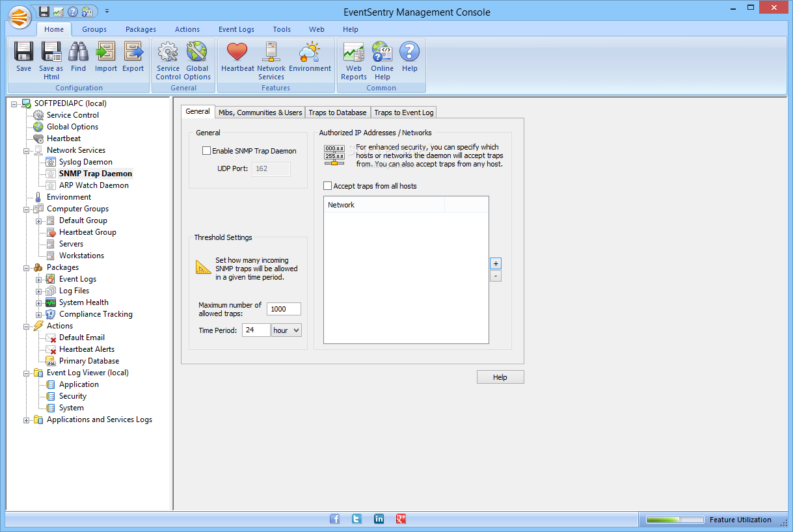Screen dimensions: 793x532
Task: Collapse the Network Services tree node
Action: [27, 150]
